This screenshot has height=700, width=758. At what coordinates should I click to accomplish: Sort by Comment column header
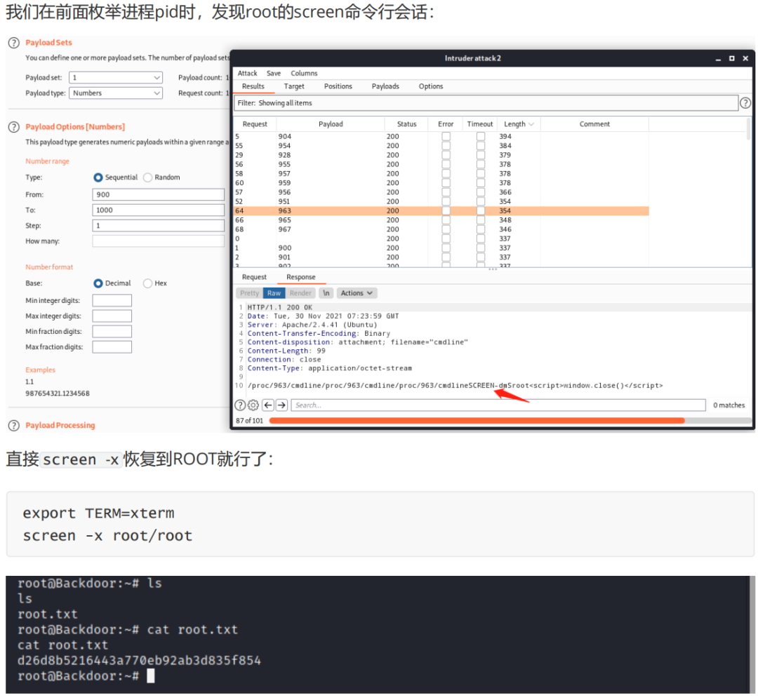(594, 124)
